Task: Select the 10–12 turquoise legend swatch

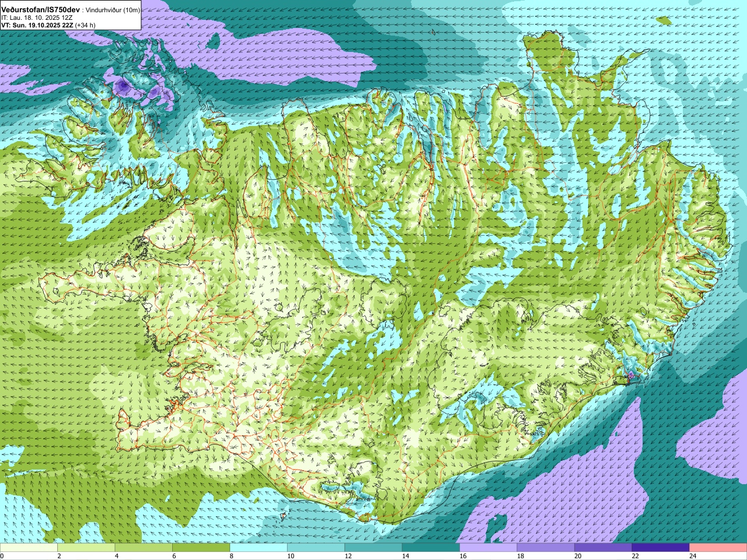Action: pyautogui.click(x=316, y=548)
